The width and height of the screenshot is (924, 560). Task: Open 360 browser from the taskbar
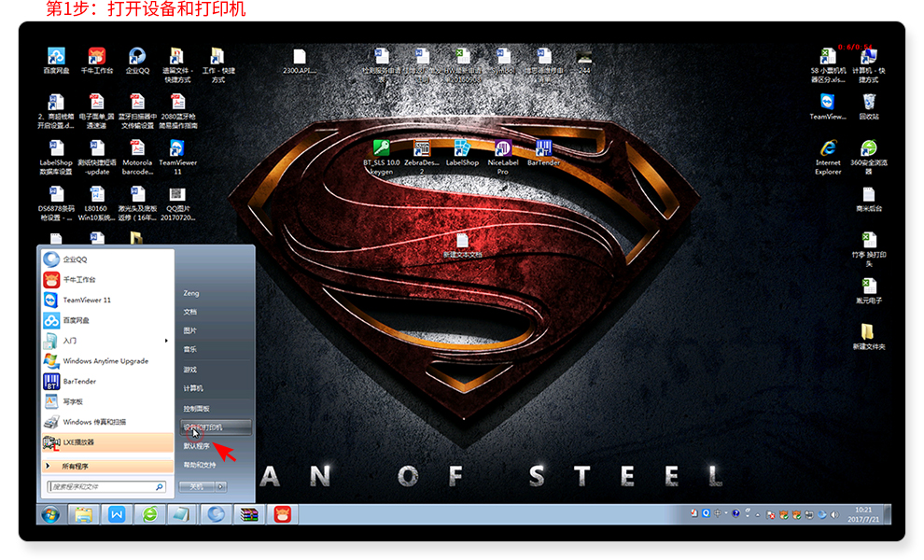point(149,514)
